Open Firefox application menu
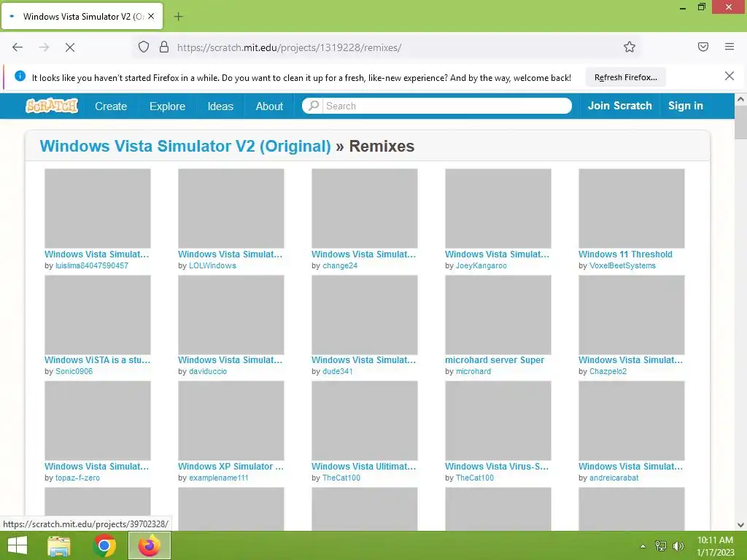 pos(729,47)
